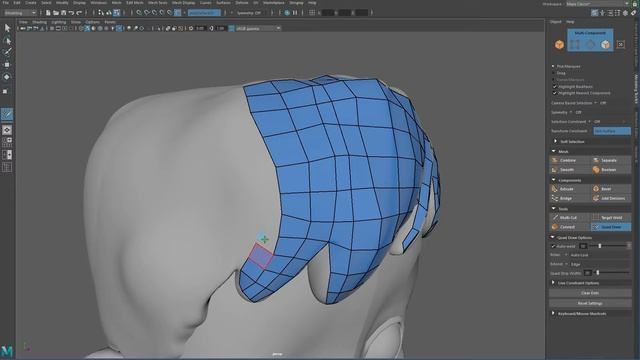Open the File menu
Image resolution: width=640 pixels, height=360 pixels.
(x=6, y=2)
